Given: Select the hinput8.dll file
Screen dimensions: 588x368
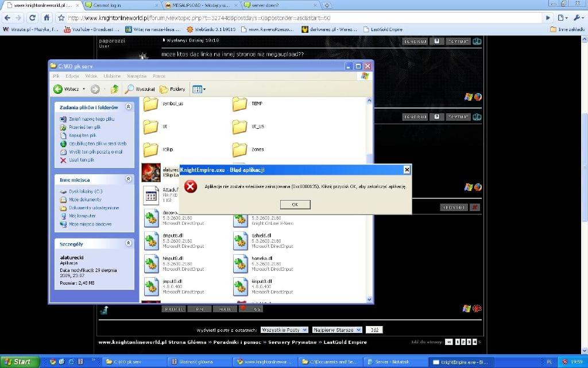Looking at the screenshot, I should (173, 263).
